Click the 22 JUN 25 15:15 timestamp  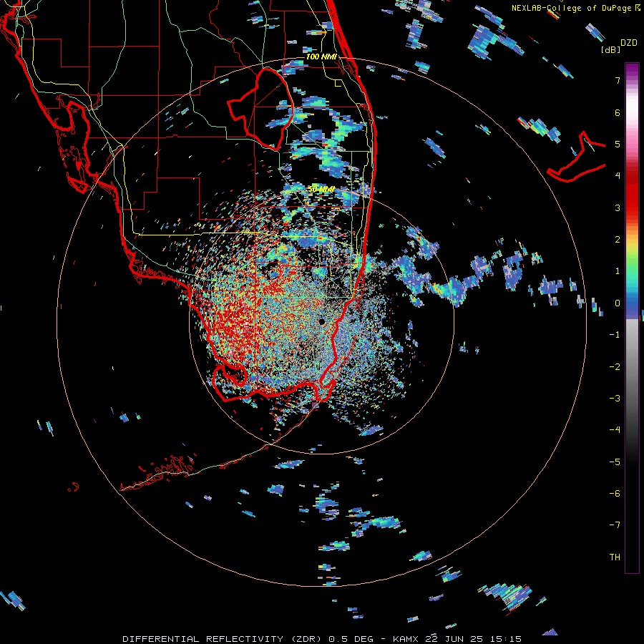pyautogui.click(x=473, y=639)
